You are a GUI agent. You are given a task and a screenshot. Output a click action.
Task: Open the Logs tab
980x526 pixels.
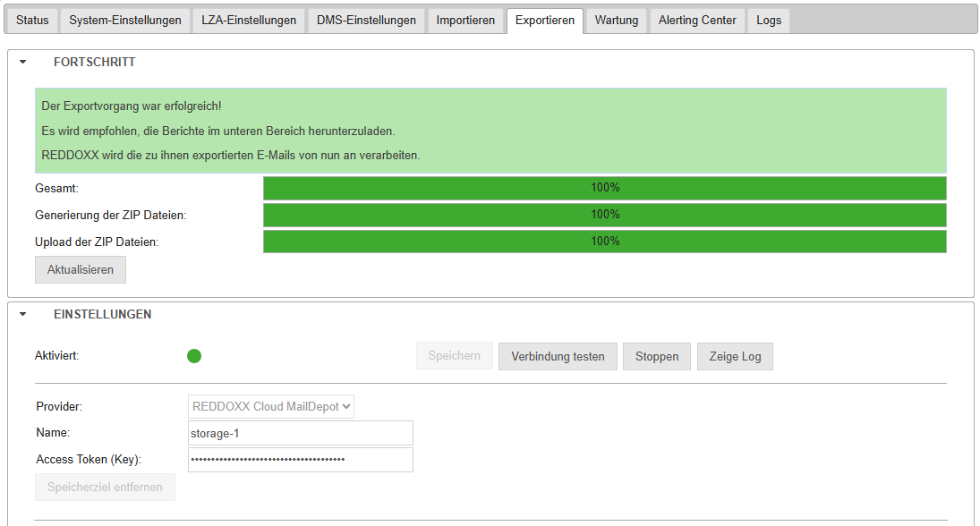coord(769,21)
